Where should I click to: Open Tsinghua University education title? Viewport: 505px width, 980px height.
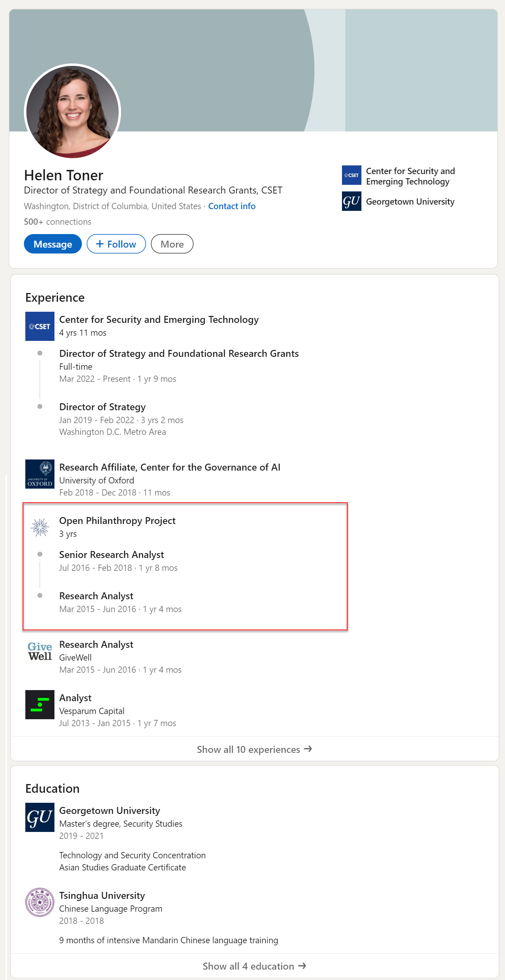pyautogui.click(x=102, y=895)
